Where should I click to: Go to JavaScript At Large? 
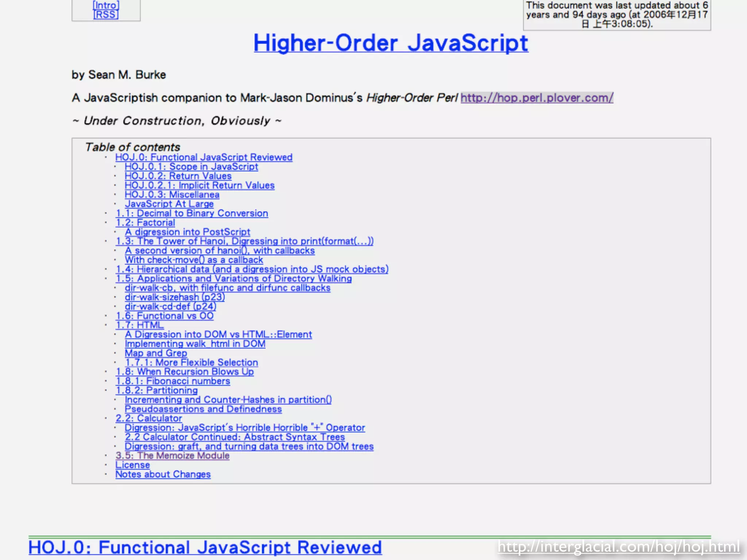169,204
